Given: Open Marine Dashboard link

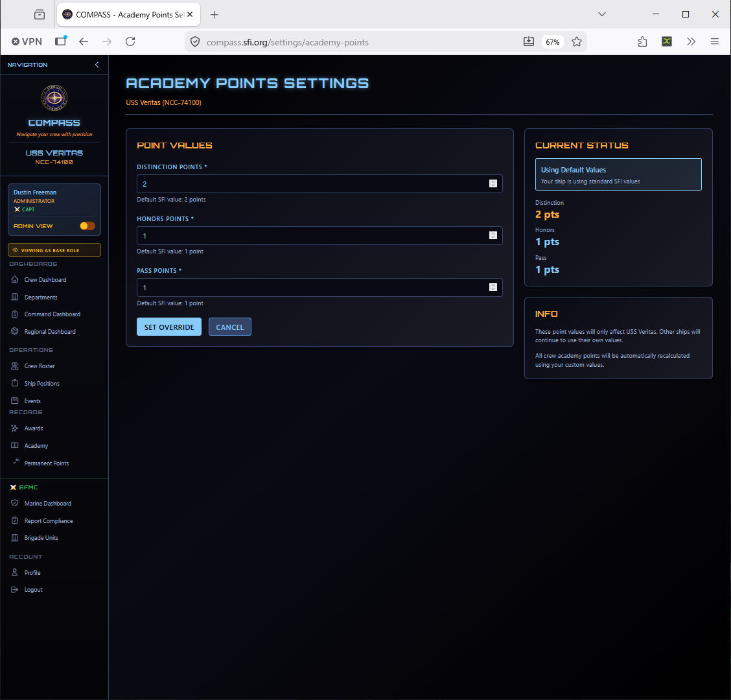Looking at the screenshot, I should pos(48,503).
